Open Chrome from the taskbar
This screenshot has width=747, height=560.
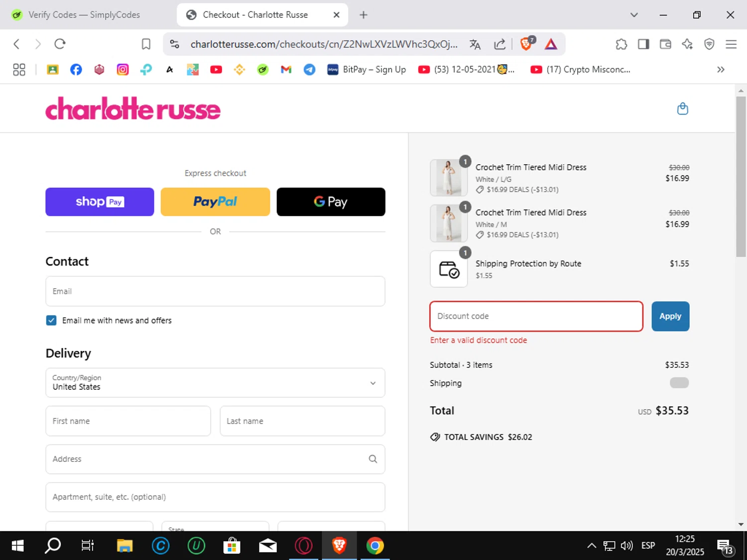coord(375,546)
